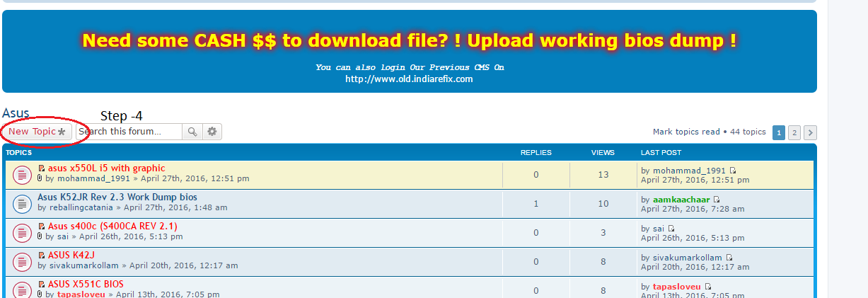Open last poster sivakumarkollam in last post column
Viewport: 868px width, 298px height.
[688, 258]
